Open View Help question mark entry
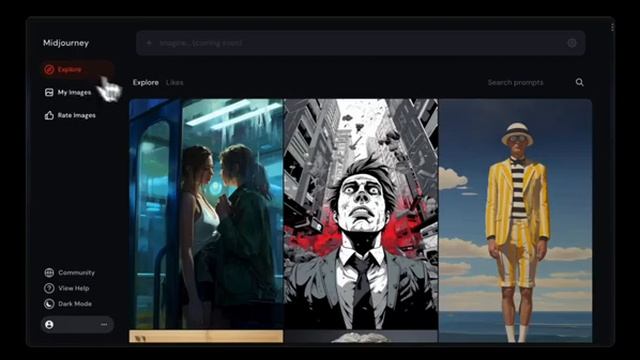The width and height of the screenshot is (640, 360). pyautogui.click(x=67, y=288)
